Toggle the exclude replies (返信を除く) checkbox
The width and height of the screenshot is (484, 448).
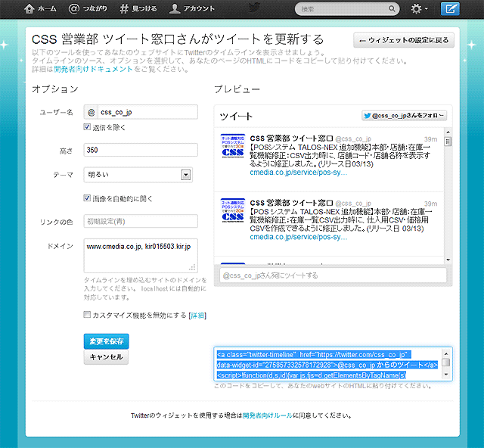pos(87,126)
